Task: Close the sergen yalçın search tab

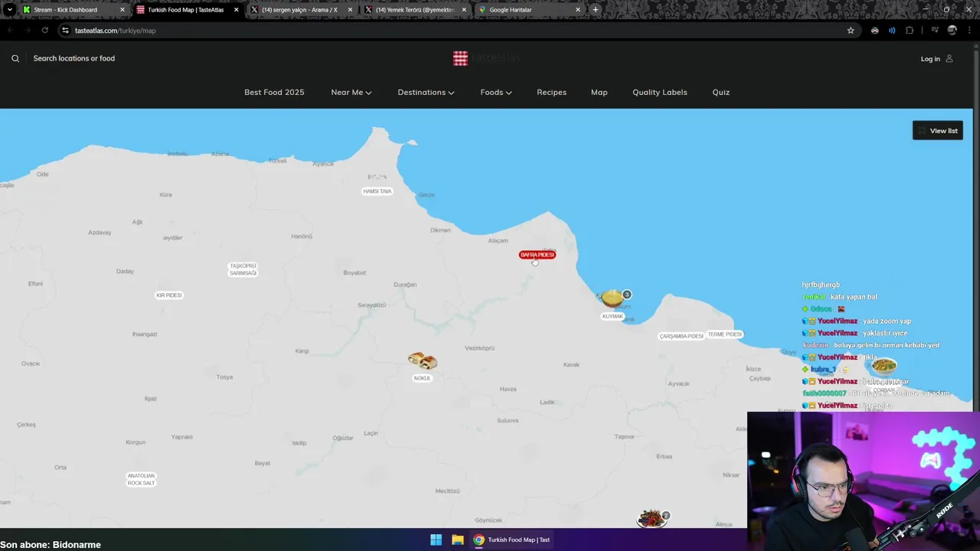Action: (x=350, y=10)
